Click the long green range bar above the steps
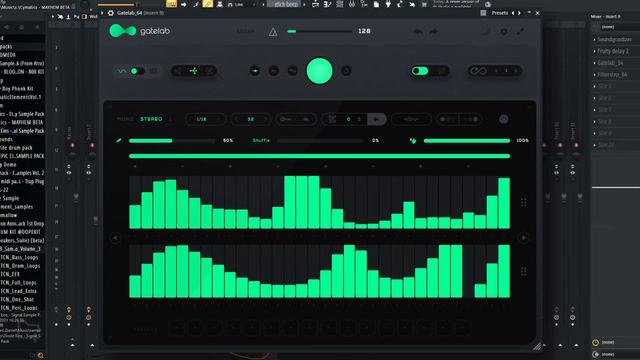Image resolution: width=640 pixels, height=360 pixels. [x=319, y=156]
